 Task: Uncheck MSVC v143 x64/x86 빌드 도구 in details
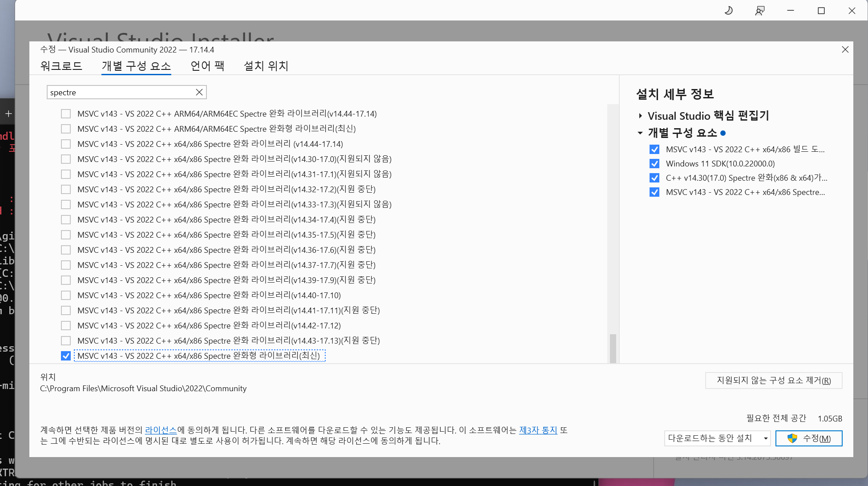click(x=654, y=150)
